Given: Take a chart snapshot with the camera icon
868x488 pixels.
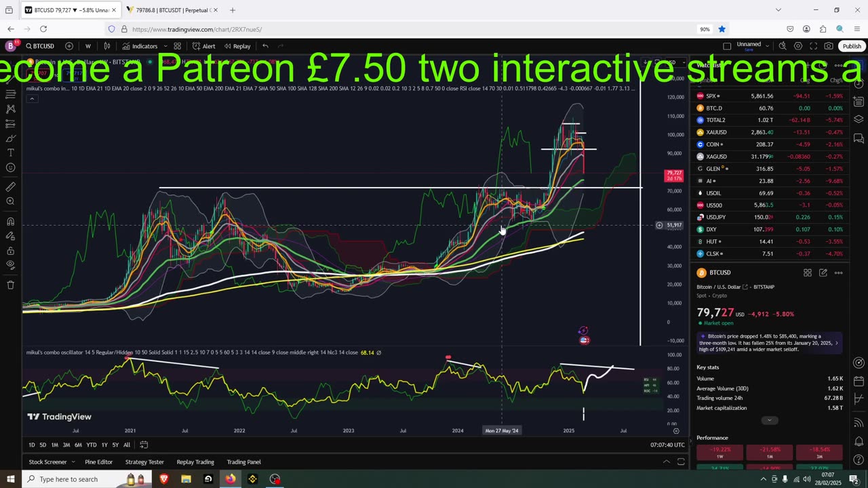Looking at the screenshot, I should 829,46.
